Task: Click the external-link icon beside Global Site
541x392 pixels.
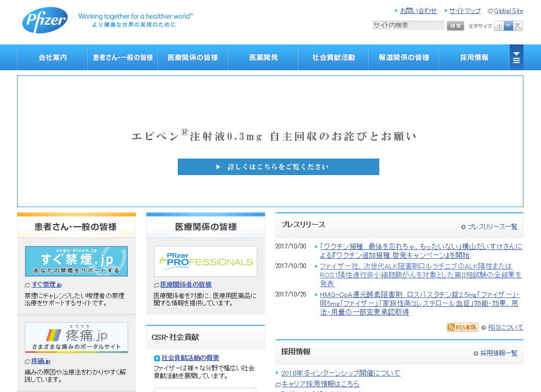Action: 490,11
